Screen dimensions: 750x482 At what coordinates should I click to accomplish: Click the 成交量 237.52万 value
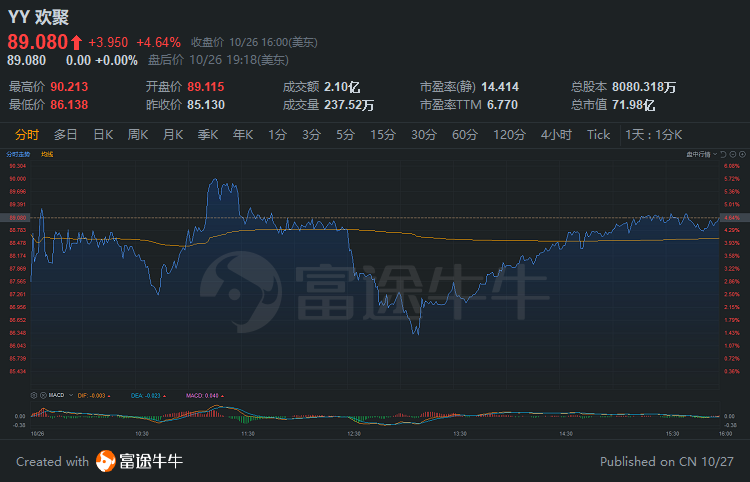coord(349,105)
